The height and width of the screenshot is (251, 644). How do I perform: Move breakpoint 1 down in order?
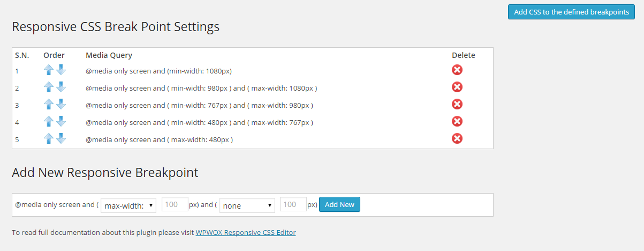61,70
